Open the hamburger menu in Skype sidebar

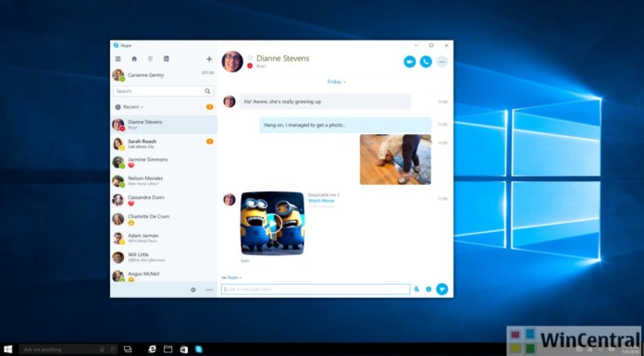coord(118,59)
